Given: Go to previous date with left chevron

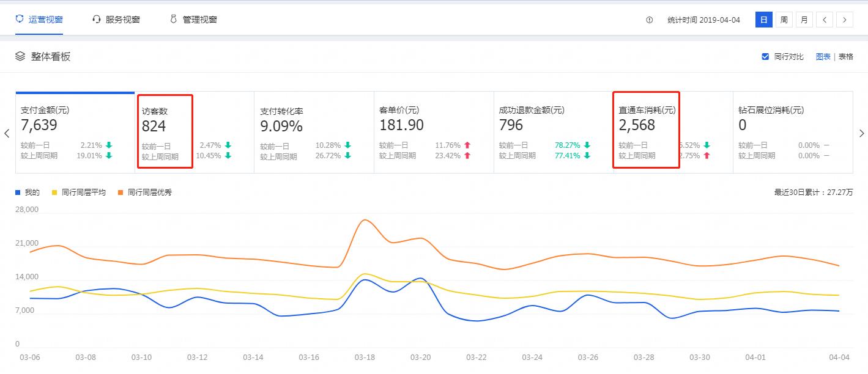Looking at the screenshot, I should click(x=824, y=20).
